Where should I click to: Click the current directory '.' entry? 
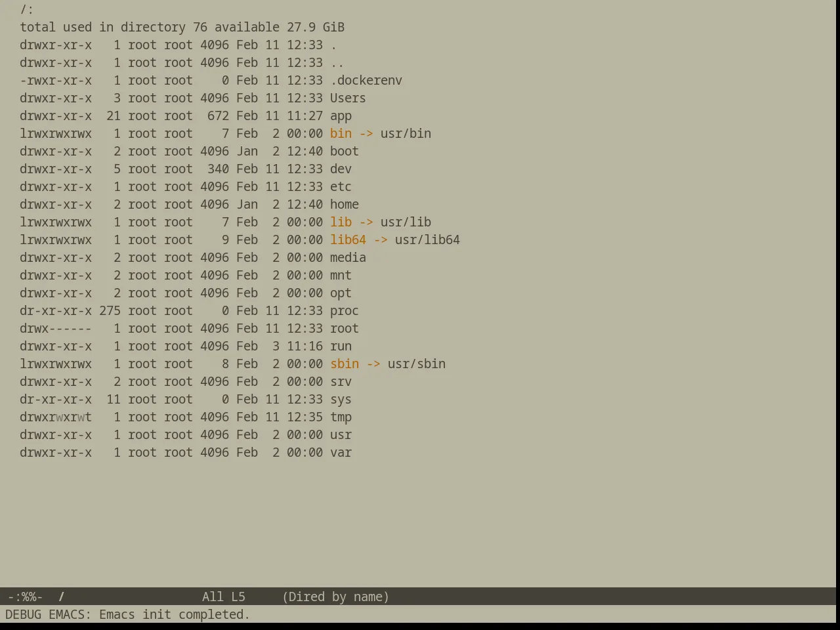click(x=333, y=46)
